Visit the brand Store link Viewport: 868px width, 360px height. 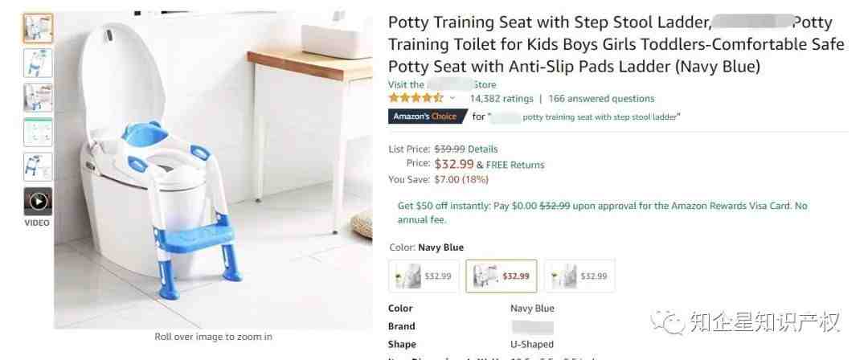[442, 84]
